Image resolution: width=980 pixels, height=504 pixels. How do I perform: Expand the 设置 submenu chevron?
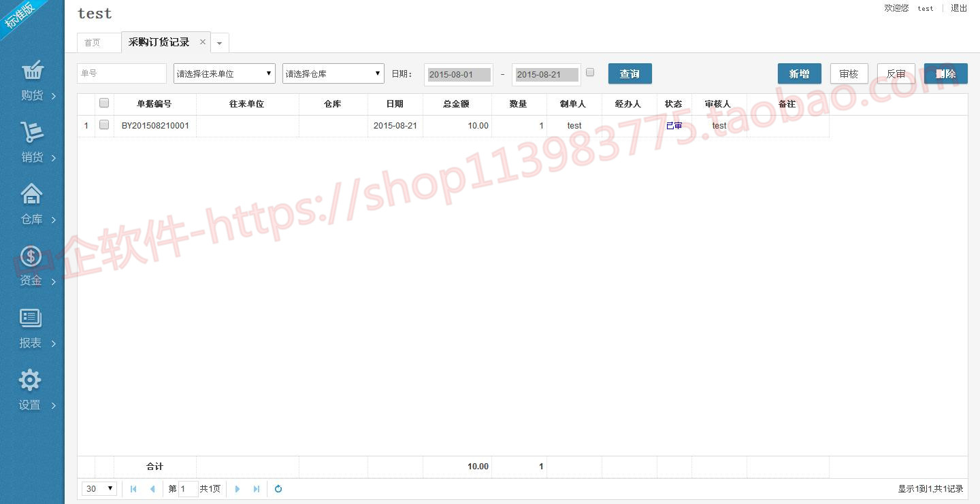(x=54, y=405)
